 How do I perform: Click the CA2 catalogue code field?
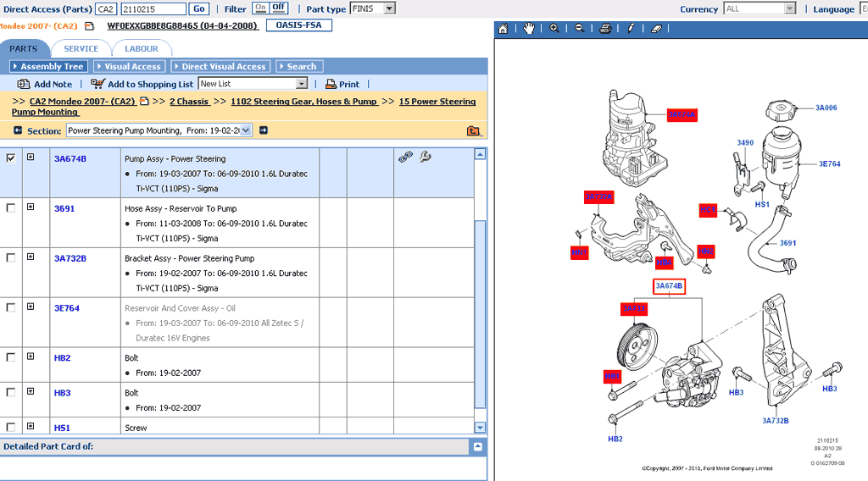106,8
